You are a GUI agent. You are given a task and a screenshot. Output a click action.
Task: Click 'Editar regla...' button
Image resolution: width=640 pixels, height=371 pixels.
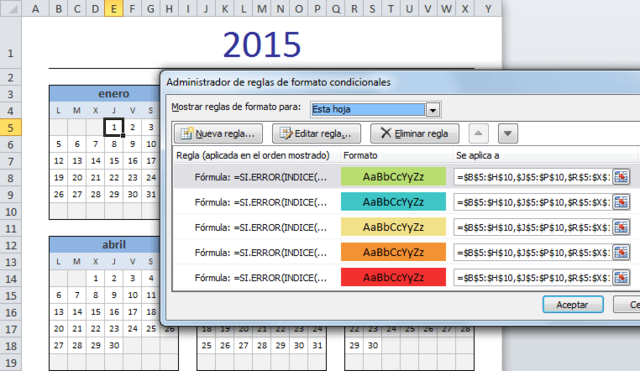click(316, 133)
